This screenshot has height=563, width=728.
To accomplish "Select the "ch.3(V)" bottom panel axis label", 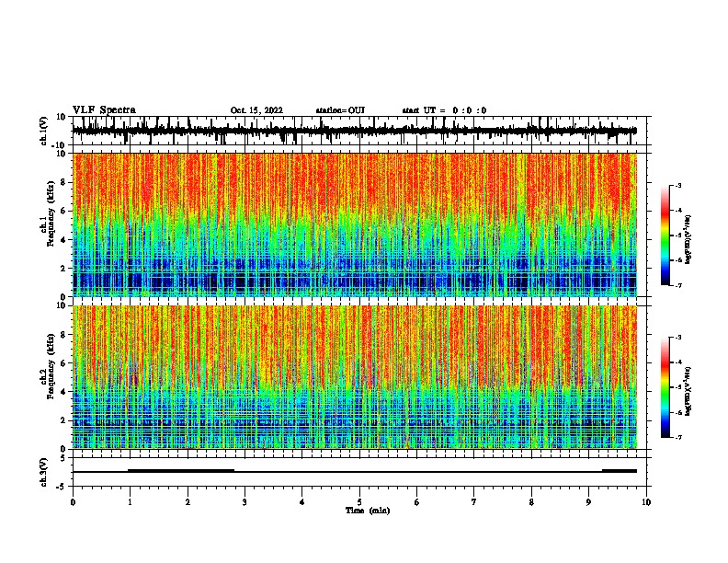I will coord(44,472).
